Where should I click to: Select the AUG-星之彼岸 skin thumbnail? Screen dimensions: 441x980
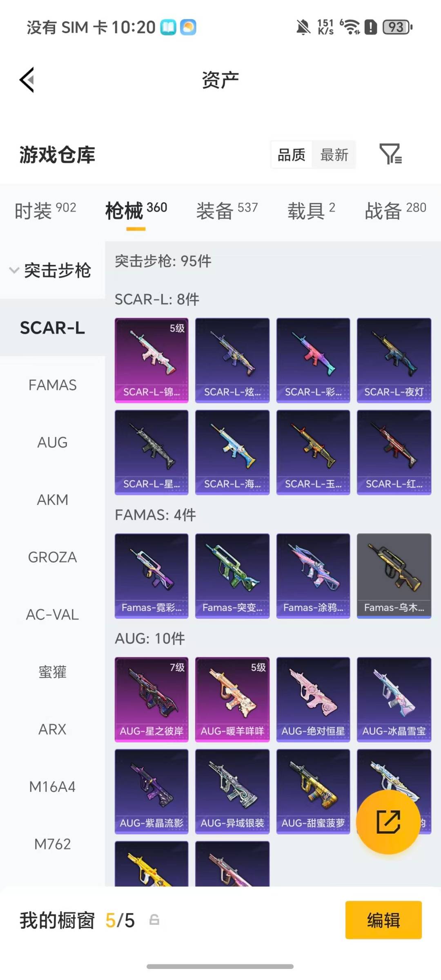pyautogui.click(x=151, y=699)
